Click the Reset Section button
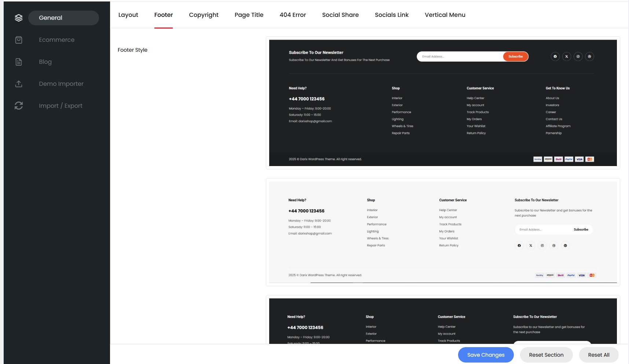The width and height of the screenshot is (629, 364). pos(546,354)
